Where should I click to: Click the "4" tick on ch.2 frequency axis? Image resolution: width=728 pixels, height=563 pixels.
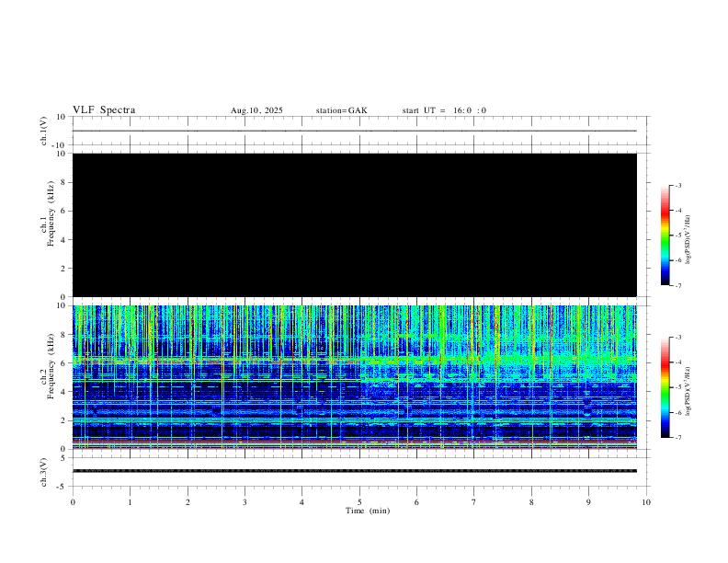(64, 392)
